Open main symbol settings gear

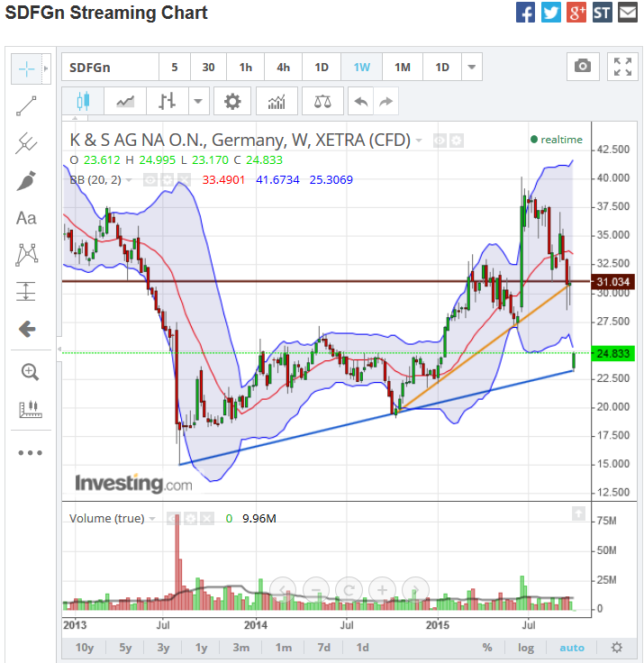(457, 141)
